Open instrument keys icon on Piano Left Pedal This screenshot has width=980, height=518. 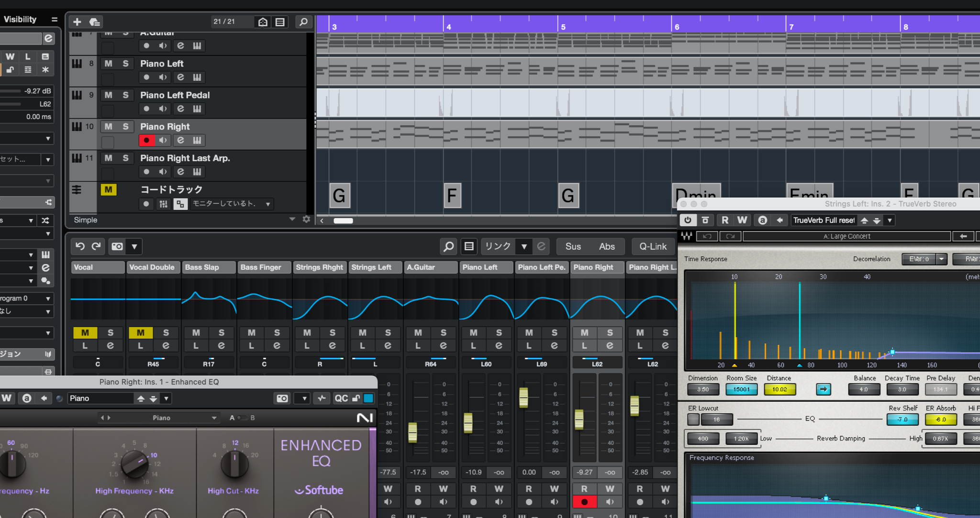point(197,109)
